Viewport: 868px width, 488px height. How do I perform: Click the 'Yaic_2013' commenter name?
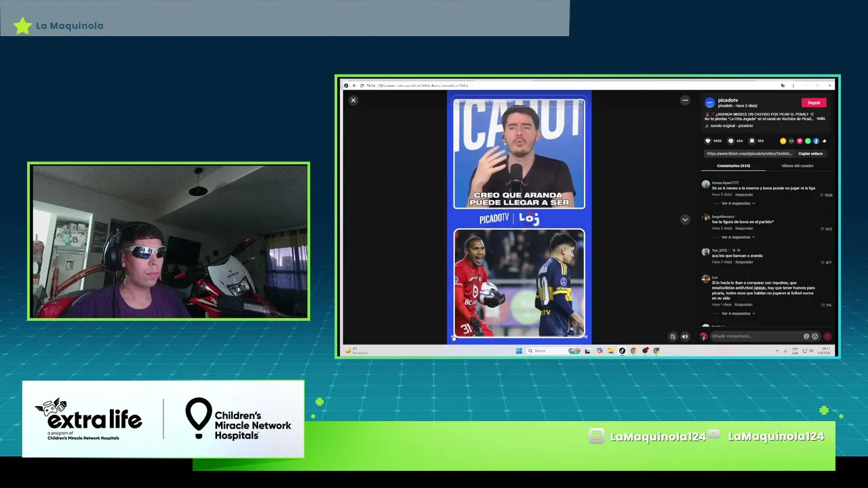pos(719,250)
